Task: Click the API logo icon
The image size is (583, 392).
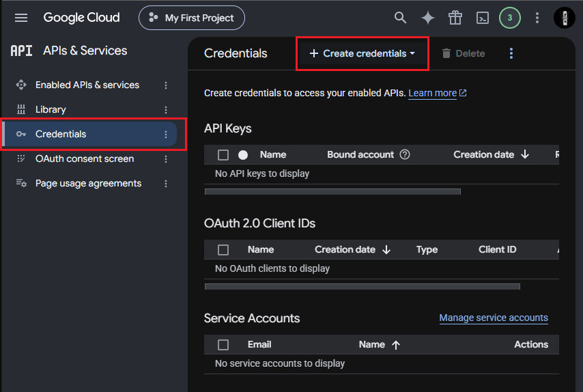Action: point(21,51)
